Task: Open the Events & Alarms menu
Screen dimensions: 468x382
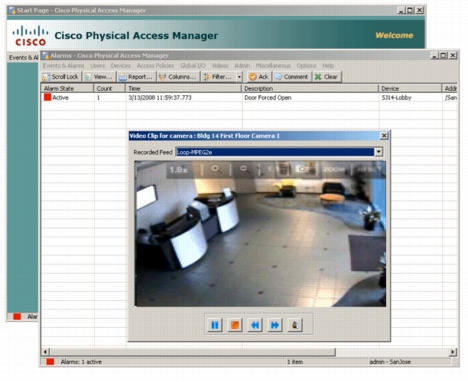Action: (63, 66)
